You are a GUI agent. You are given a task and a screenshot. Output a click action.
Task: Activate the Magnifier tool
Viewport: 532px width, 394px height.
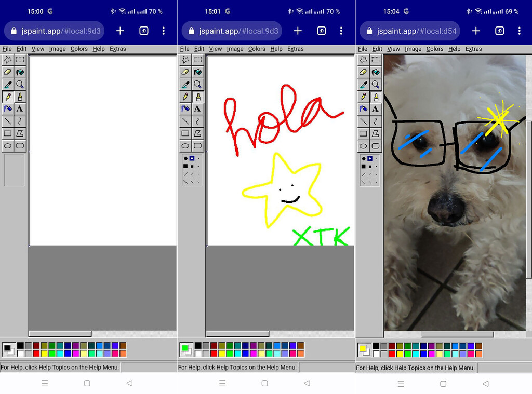click(20, 84)
